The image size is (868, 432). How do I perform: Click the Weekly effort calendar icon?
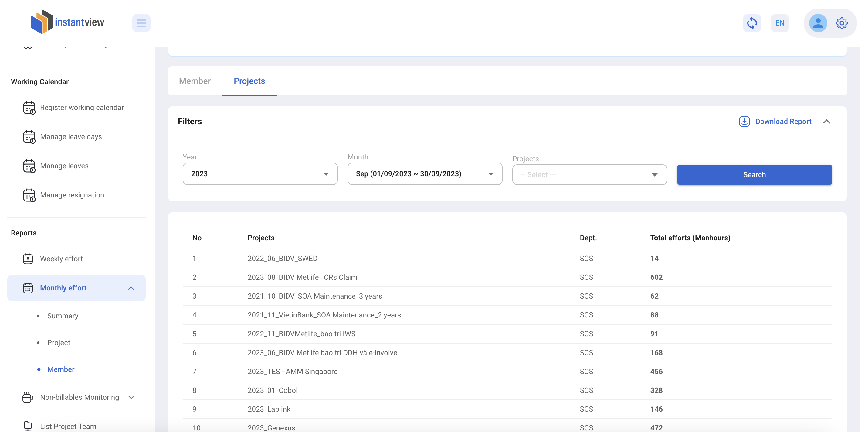[x=28, y=259]
